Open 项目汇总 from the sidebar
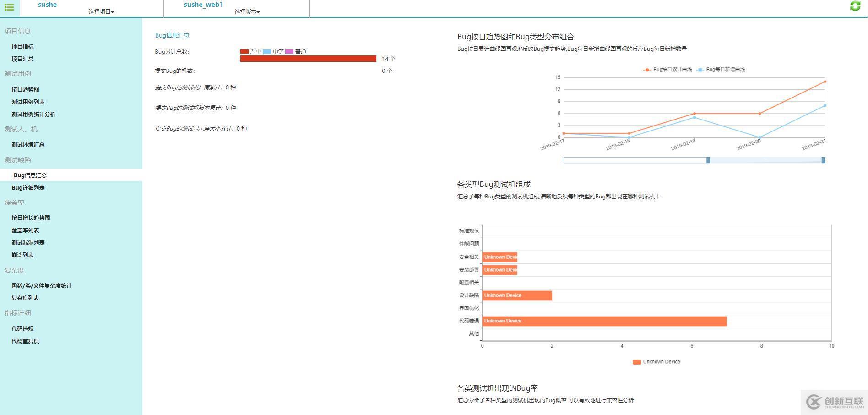 point(23,59)
